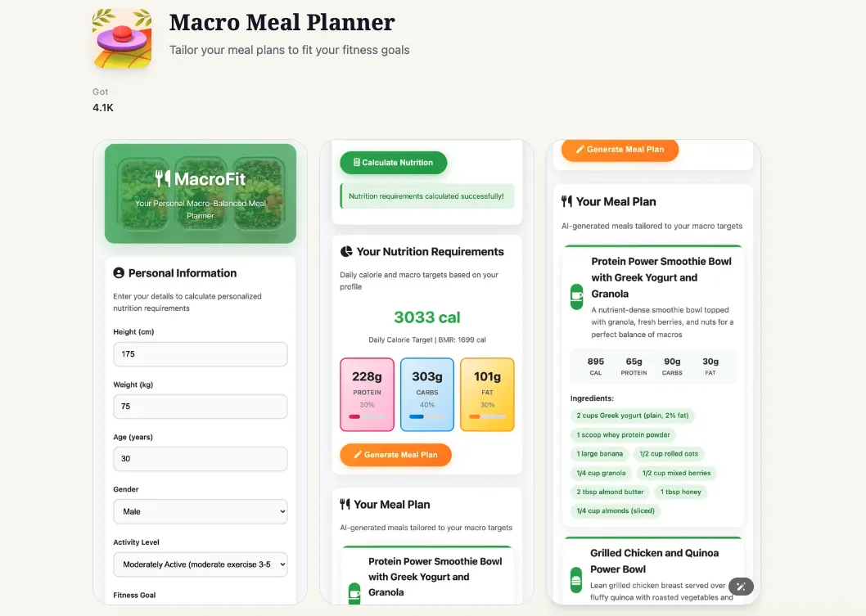Select the Age (years) input field
This screenshot has width=866, height=616.
pos(201,459)
